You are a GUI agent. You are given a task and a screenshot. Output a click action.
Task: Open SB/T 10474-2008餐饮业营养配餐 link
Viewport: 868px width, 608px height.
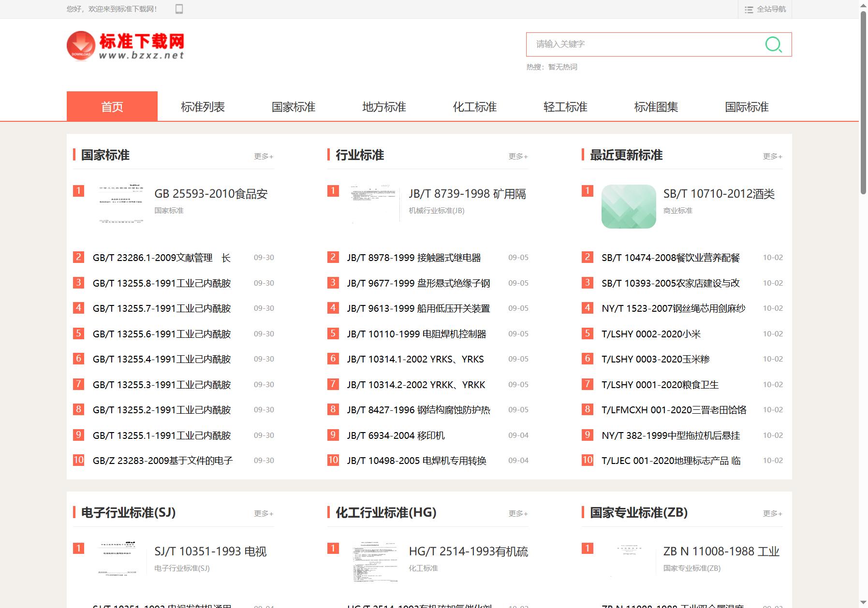(671, 258)
